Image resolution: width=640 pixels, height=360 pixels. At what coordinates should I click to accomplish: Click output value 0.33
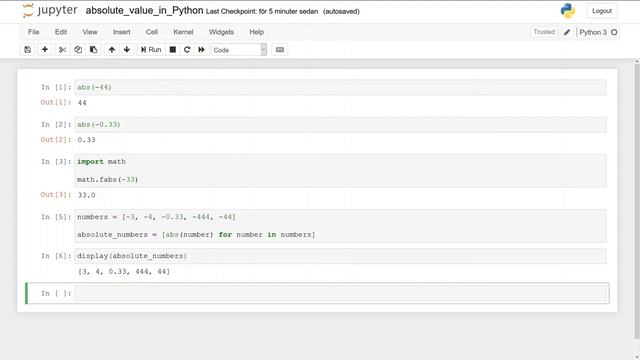click(x=87, y=140)
